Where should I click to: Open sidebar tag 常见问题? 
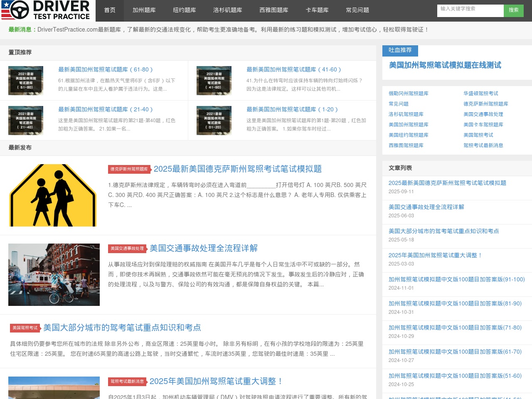[x=399, y=104]
